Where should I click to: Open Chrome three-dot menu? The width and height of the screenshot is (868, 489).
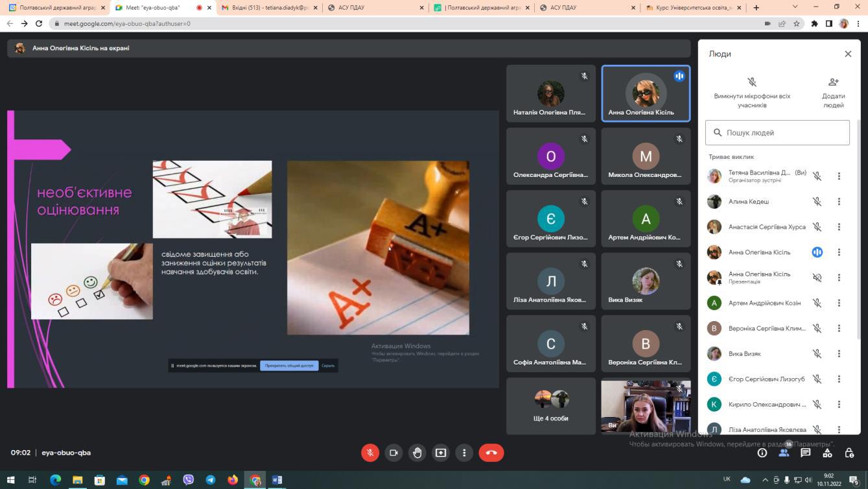coord(858,23)
